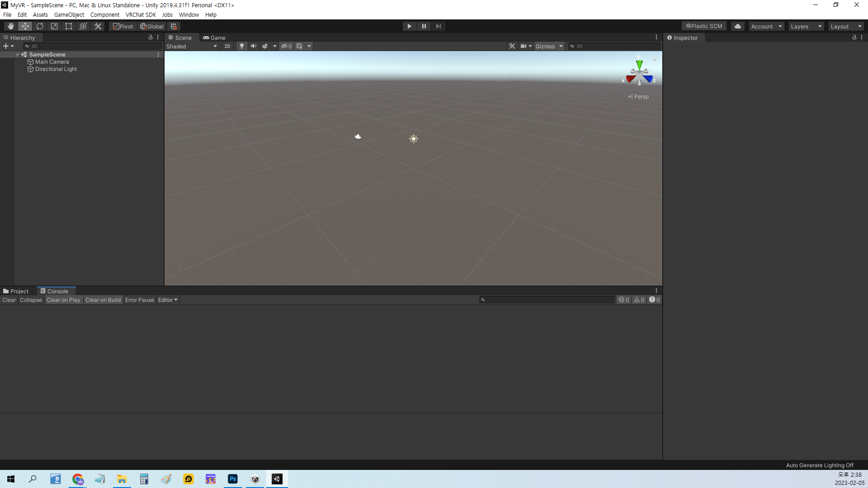Toggle the Error Pause button
Screen dimensions: 868x488
(139, 300)
